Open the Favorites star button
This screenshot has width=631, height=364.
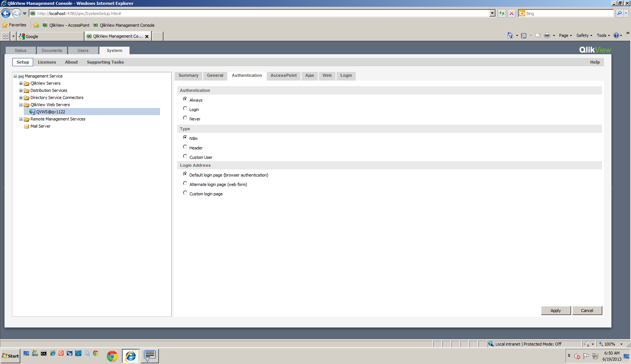(x=14, y=25)
